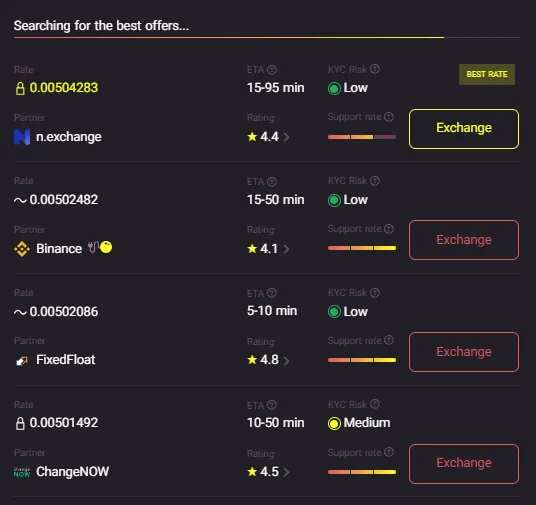536x505 pixels.
Task: Click the yellow lock icon beside 0.00504283
Action: (x=20, y=88)
